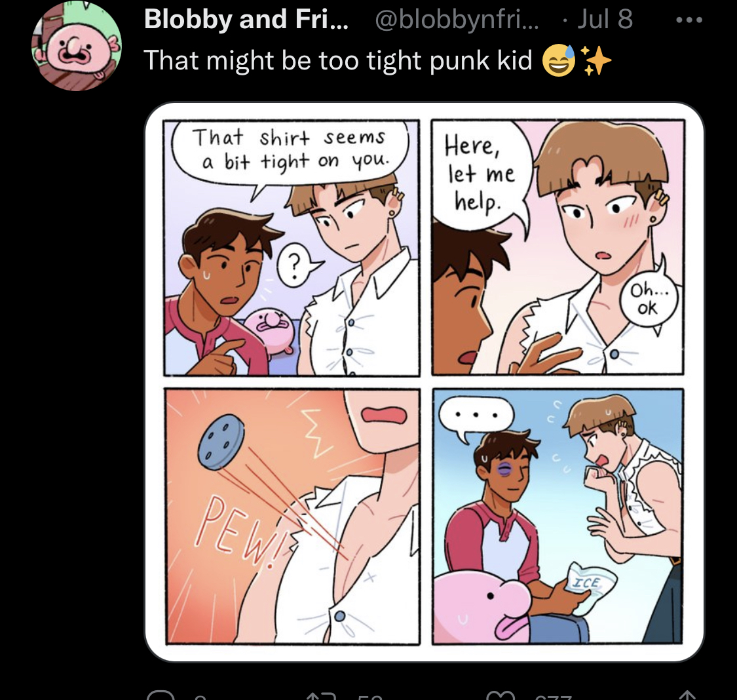
Task: Open the Blobby and Fri... display name
Action: tap(246, 19)
